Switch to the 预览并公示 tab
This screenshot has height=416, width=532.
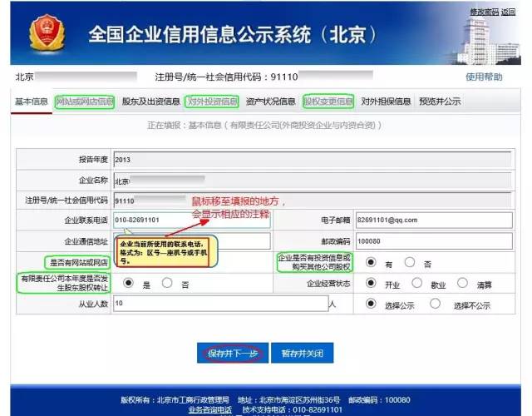[x=439, y=102]
